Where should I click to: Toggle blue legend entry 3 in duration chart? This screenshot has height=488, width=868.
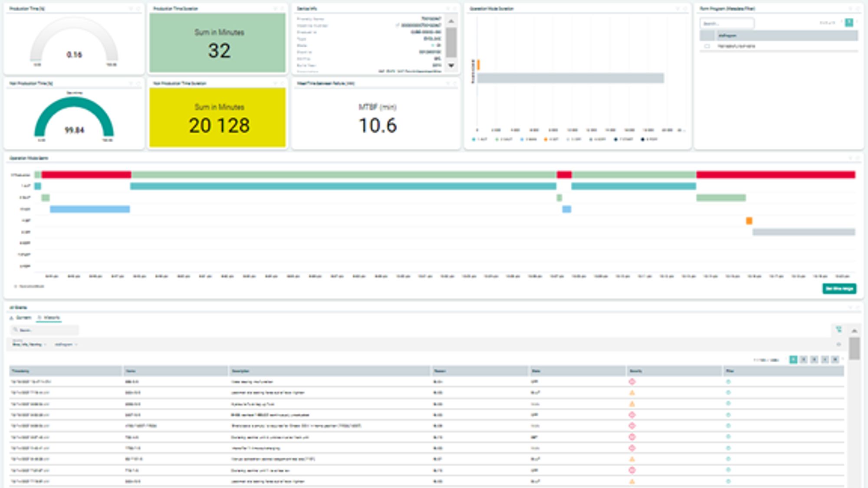pos(528,139)
